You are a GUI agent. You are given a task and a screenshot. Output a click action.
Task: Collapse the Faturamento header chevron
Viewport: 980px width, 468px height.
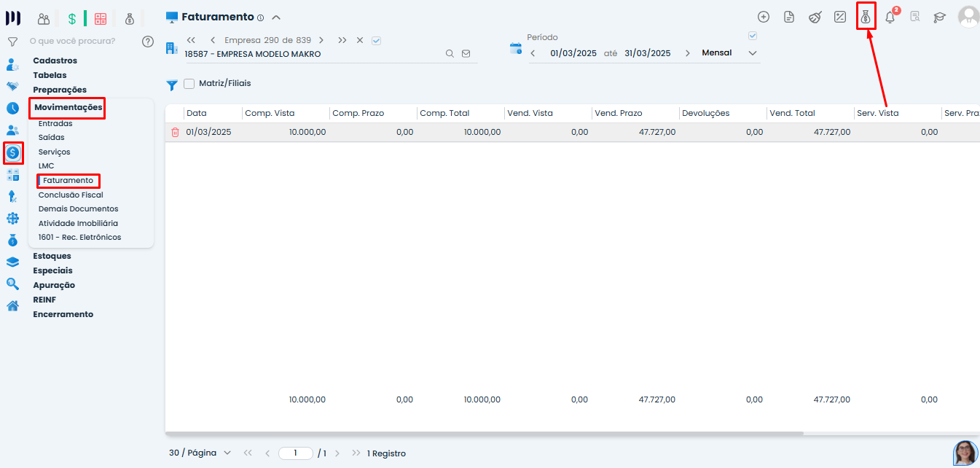coord(276,17)
